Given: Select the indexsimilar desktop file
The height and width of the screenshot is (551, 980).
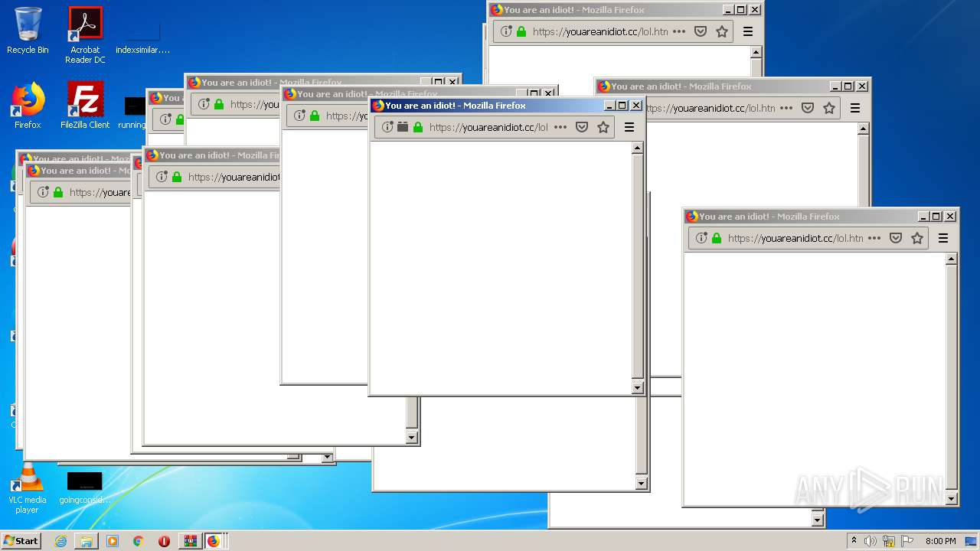Looking at the screenshot, I should [x=142, y=35].
